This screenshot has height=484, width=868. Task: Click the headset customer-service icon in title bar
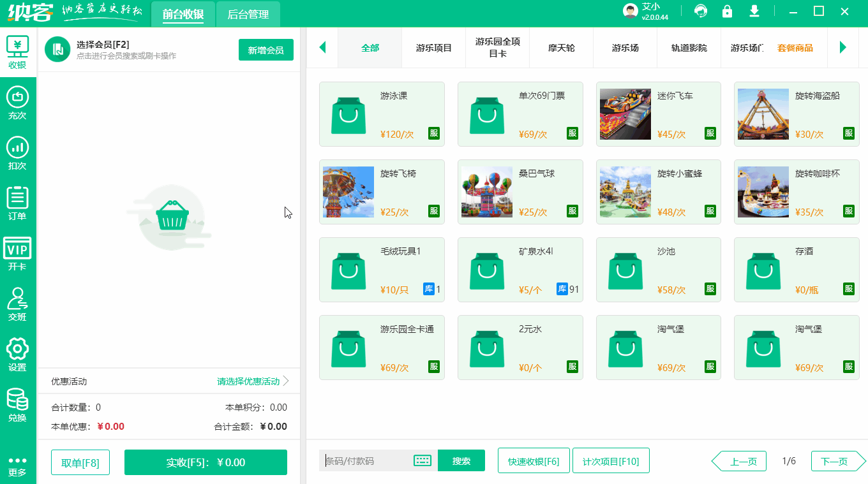[700, 11]
